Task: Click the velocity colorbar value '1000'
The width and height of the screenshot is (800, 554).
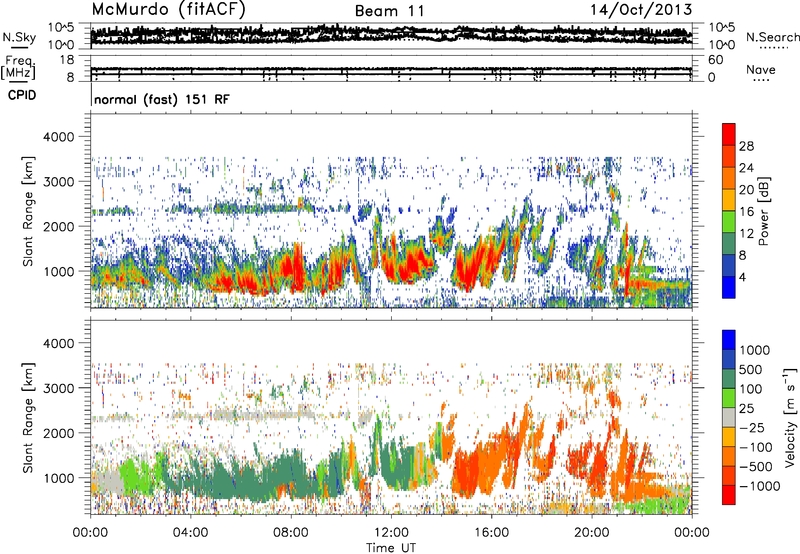Action: 755,350
